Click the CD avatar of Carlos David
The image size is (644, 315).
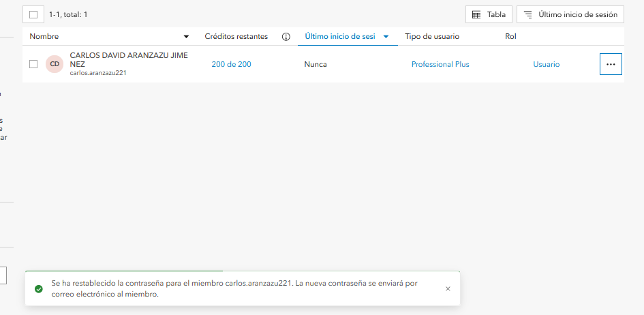55,64
